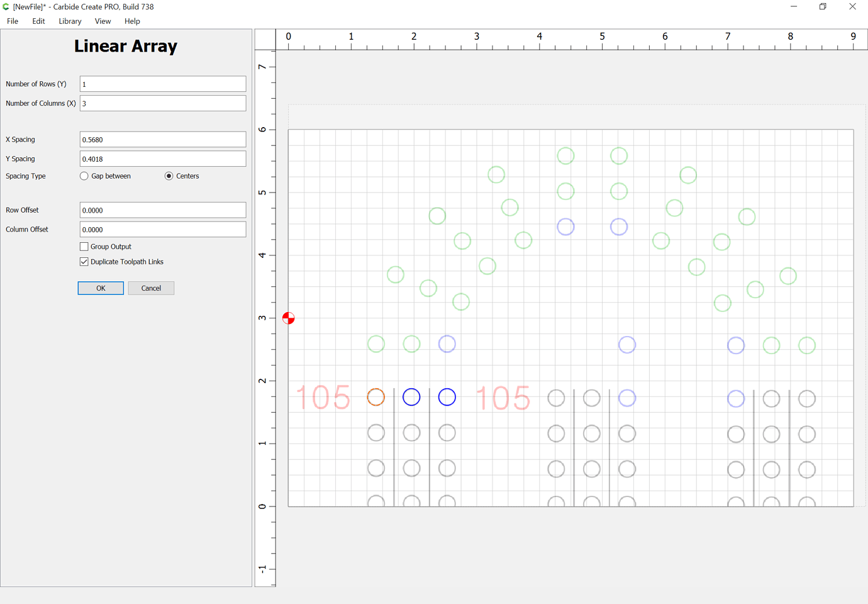Enable the Group Output checkbox
Screen dimensions: 868x604
click(84, 246)
